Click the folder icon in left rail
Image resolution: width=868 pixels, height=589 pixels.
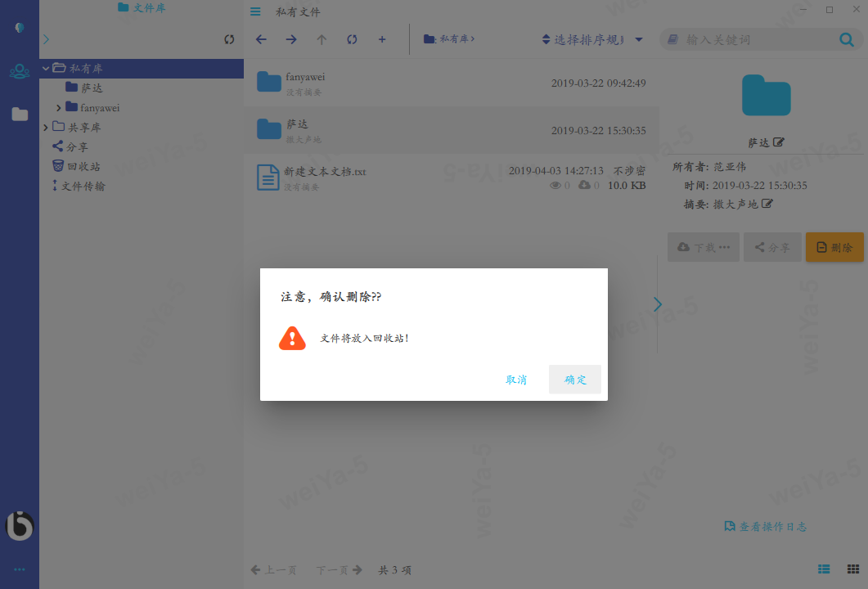coord(20,114)
